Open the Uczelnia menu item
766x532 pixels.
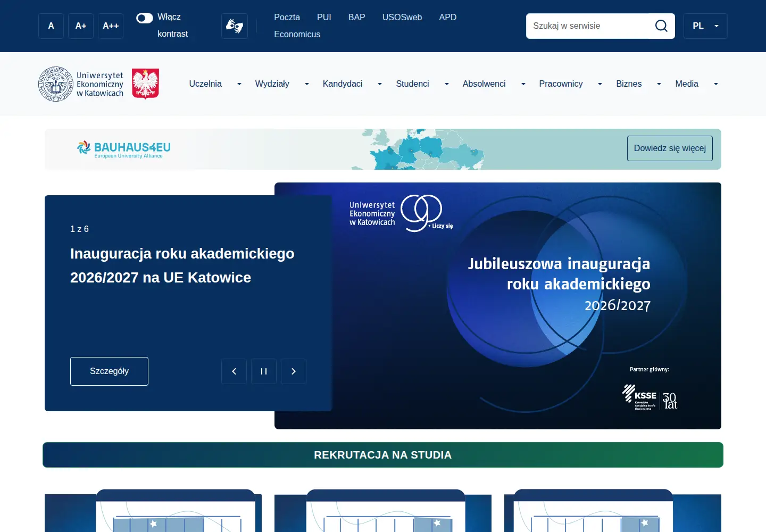tap(205, 84)
